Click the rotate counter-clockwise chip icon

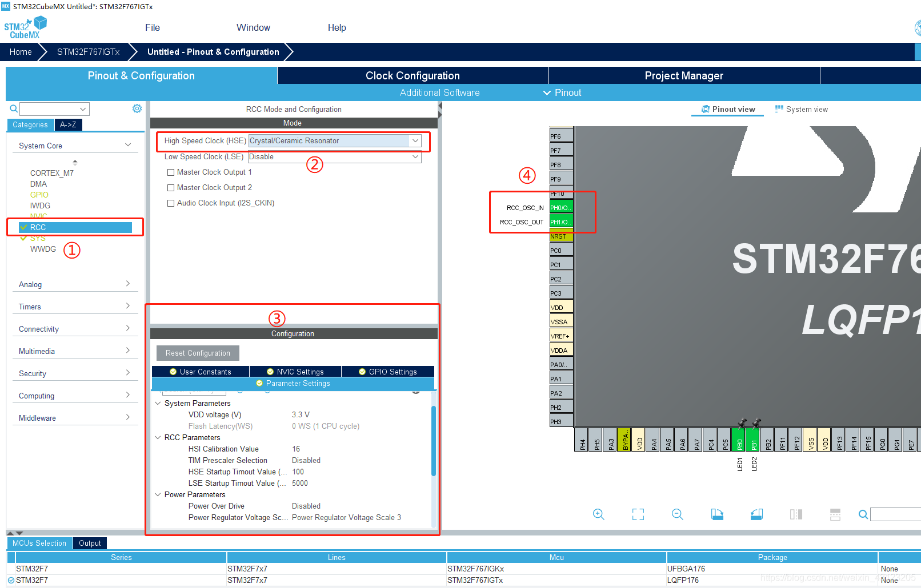(x=756, y=514)
